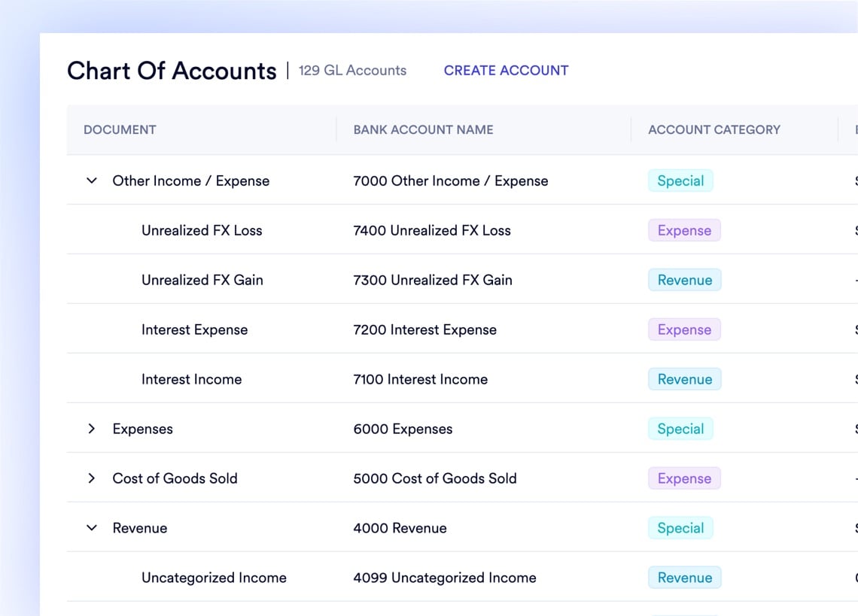
Task: Click the ACCOUNT CATEGORY column header
Action: tap(713, 129)
